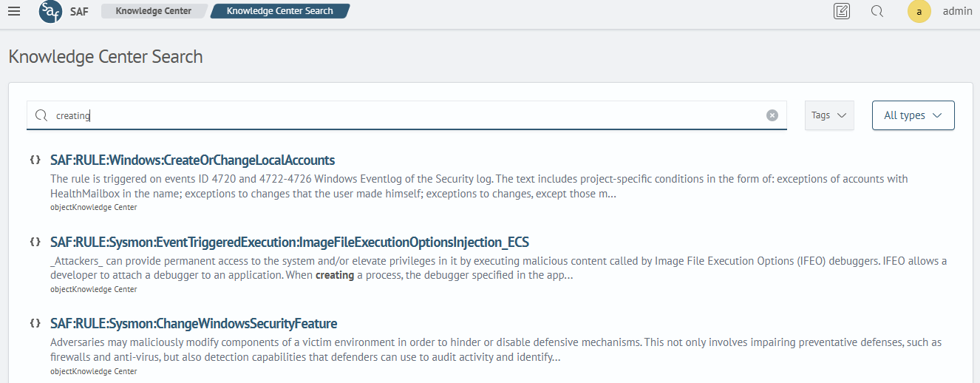The width and height of the screenshot is (980, 383).
Task: Click the SAF logo icon
Action: [51, 11]
